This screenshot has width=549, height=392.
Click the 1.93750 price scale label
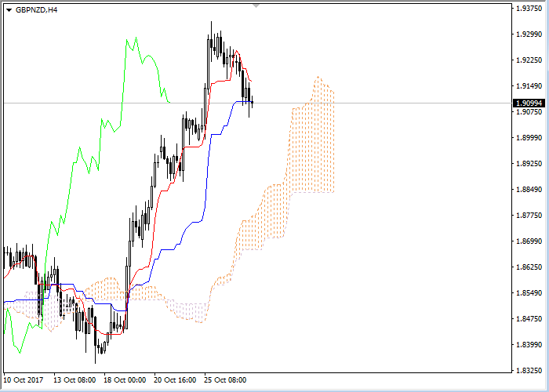tap(529, 9)
